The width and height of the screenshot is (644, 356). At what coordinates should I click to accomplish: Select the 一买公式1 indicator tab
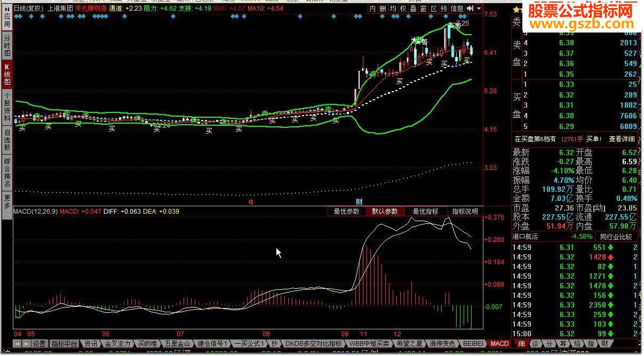250,344
